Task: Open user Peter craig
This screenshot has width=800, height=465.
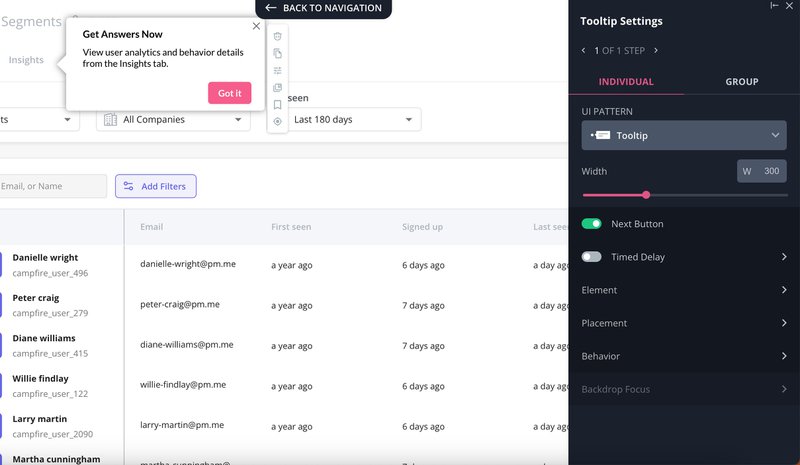Action: (x=36, y=298)
